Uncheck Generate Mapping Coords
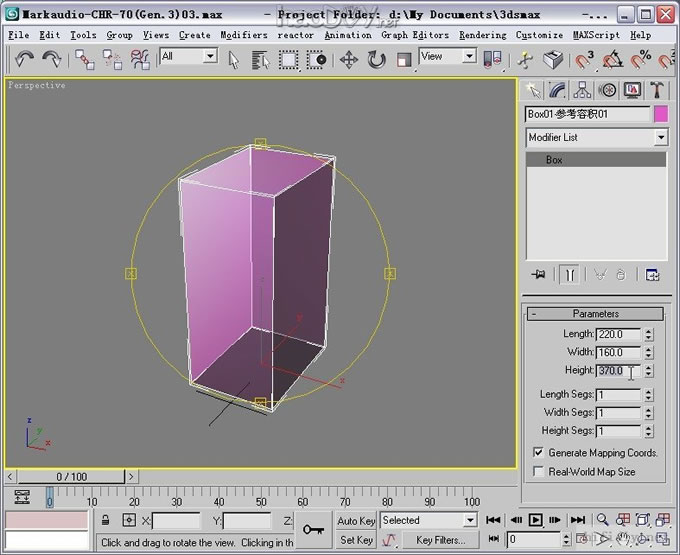This screenshot has height=555, width=680. pyautogui.click(x=539, y=453)
